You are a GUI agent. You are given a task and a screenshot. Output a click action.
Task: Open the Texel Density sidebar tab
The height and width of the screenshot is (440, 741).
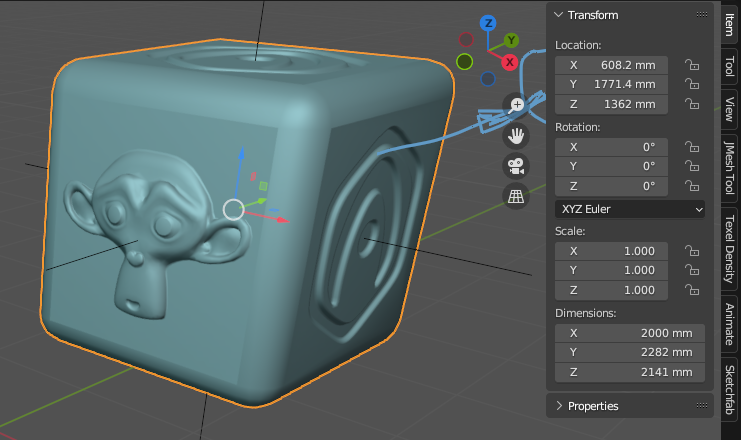pyautogui.click(x=730, y=249)
